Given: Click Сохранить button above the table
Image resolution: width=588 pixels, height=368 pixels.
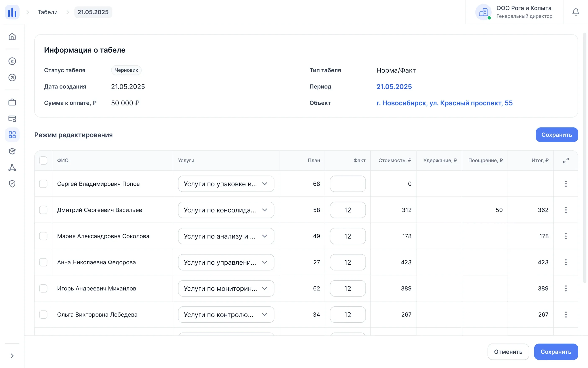Looking at the screenshot, I should [557, 135].
